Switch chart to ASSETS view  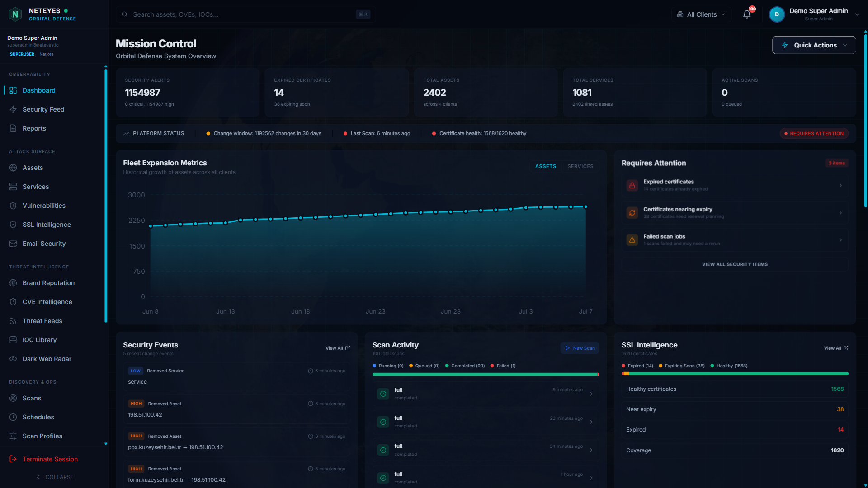click(546, 166)
